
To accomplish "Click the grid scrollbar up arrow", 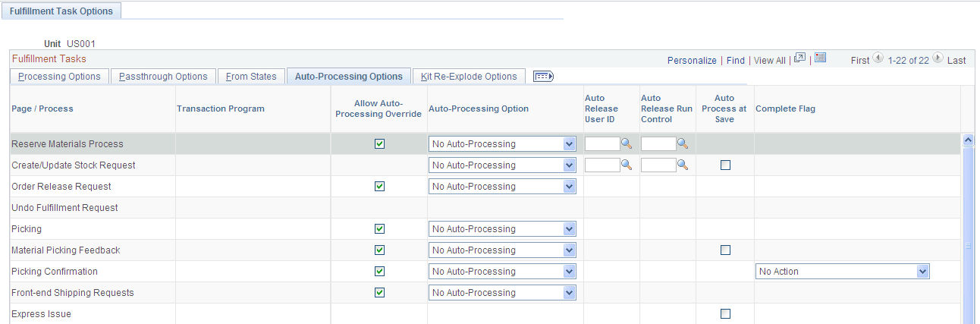I will [x=967, y=140].
